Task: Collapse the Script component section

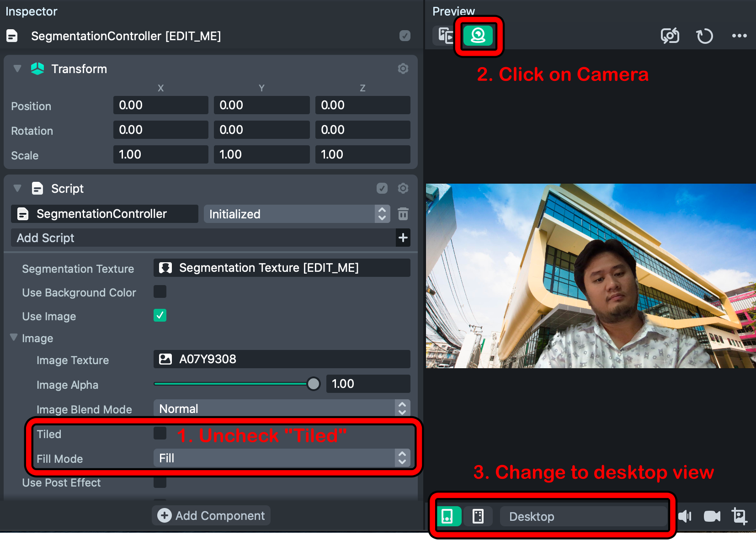Action: 17,188
